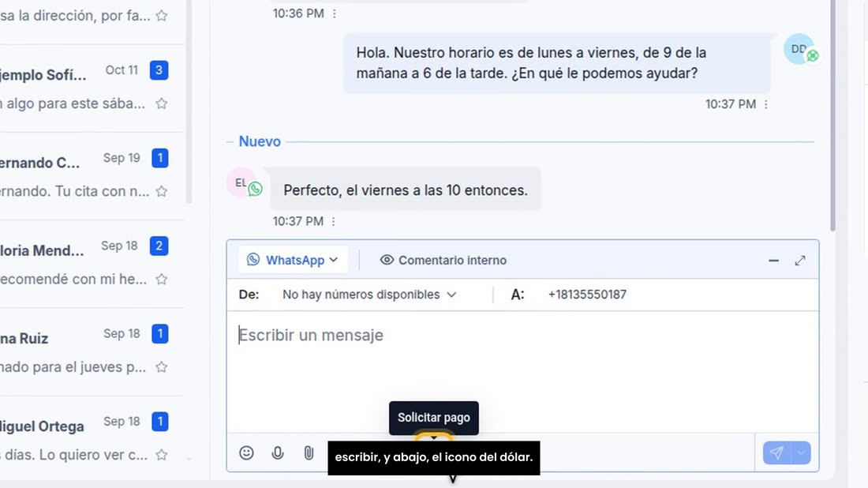Click the paperclip attachment icon
Viewport: 868px width, 488px height.
[309, 453]
